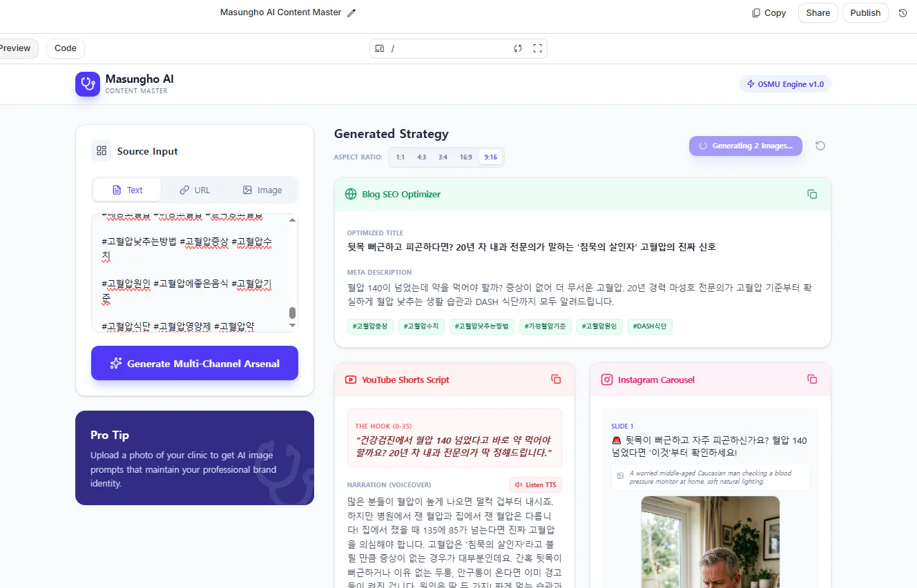917x588 pixels.
Task: Click the optimized title starting with 뒷목 뻐근하고
Action: (x=532, y=246)
